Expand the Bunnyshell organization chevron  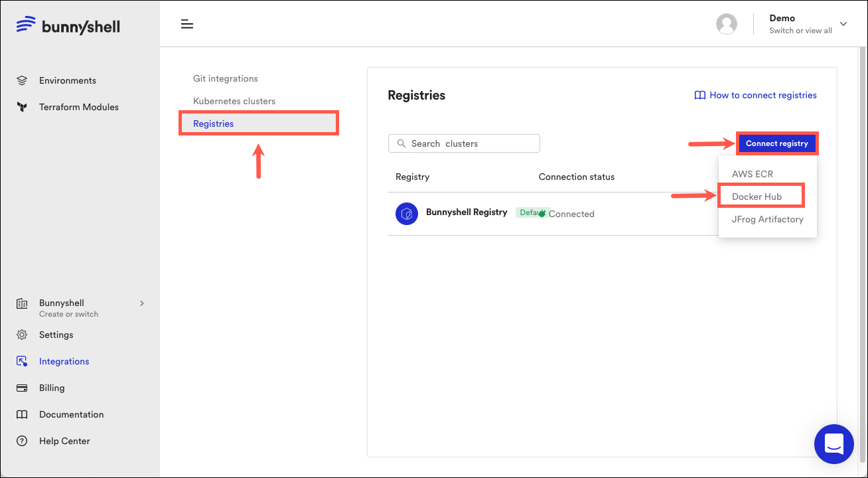[141, 303]
